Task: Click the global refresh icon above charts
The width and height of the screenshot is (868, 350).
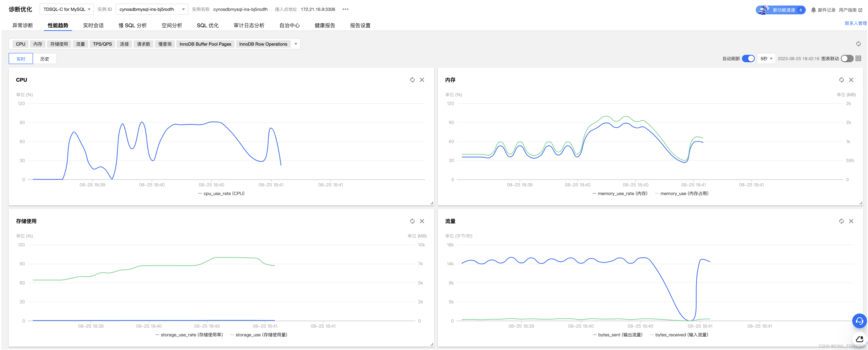Action: pyautogui.click(x=858, y=44)
